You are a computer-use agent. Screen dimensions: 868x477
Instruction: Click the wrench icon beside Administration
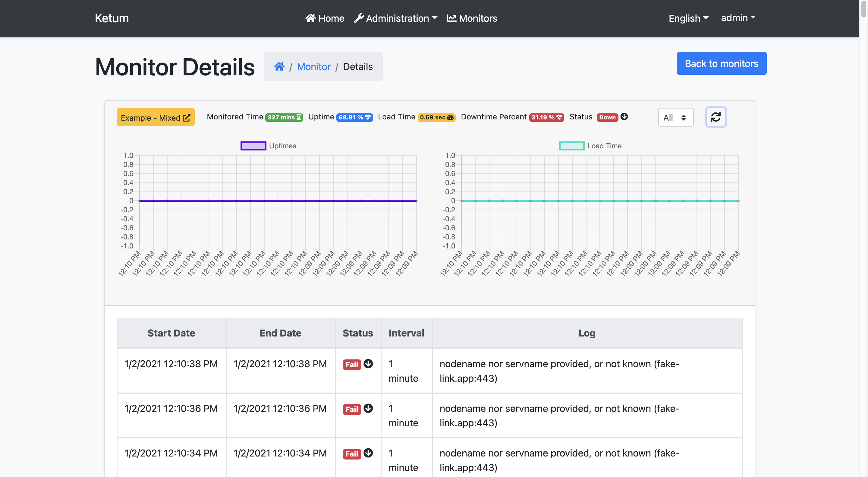coord(359,17)
